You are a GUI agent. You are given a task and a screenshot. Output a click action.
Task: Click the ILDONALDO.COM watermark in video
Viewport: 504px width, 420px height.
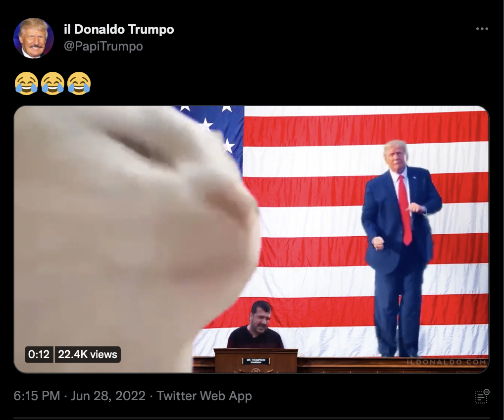[x=446, y=362]
